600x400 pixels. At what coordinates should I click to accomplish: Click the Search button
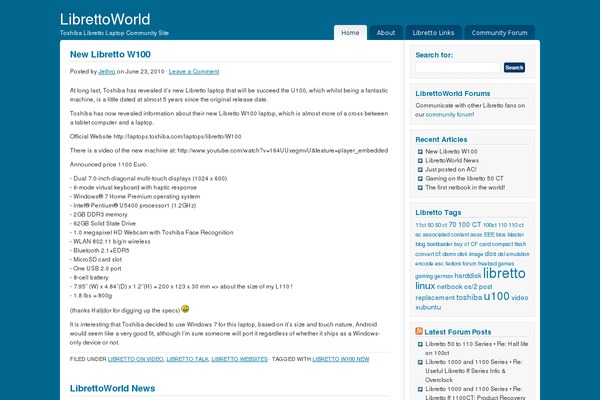tap(514, 67)
